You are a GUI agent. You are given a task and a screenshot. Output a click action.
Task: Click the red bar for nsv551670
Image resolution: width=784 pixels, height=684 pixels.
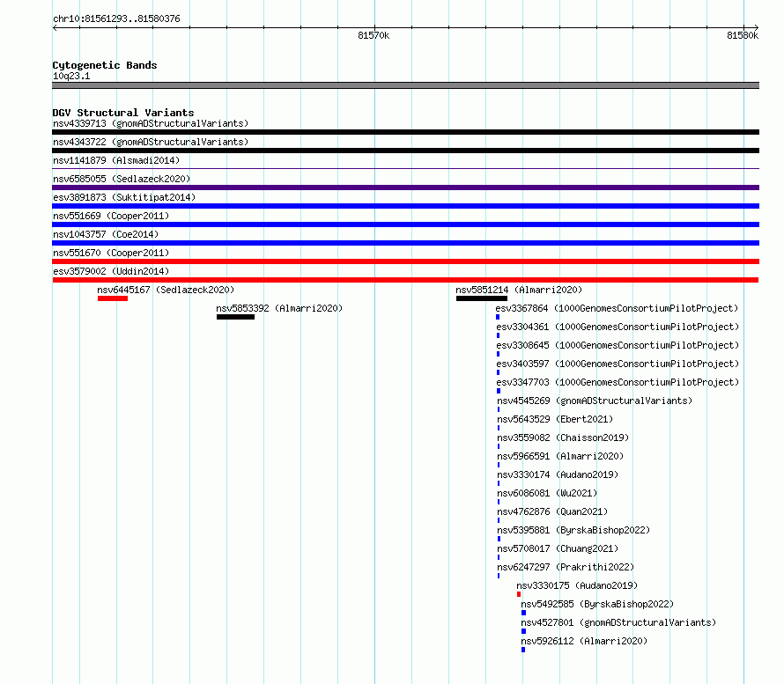click(x=405, y=261)
